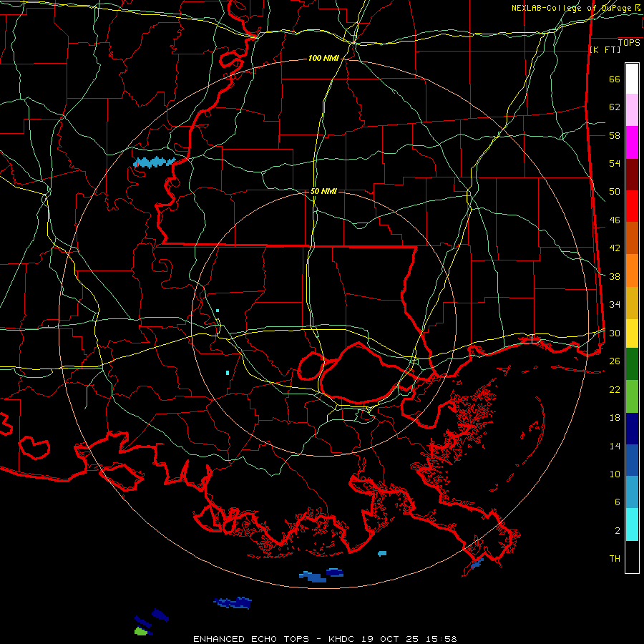Click the '6' legend value
This screenshot has height=644, width=644.
click(618, 502)
